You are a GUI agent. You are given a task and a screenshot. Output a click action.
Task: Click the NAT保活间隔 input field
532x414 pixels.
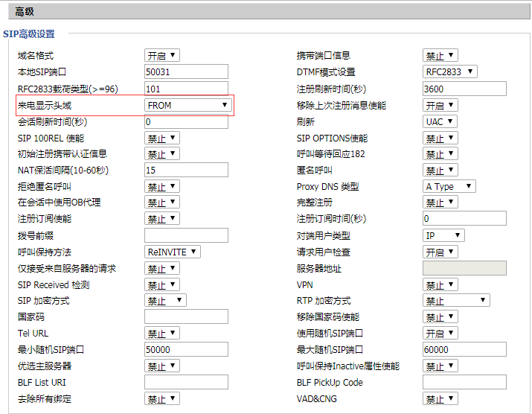186,170
